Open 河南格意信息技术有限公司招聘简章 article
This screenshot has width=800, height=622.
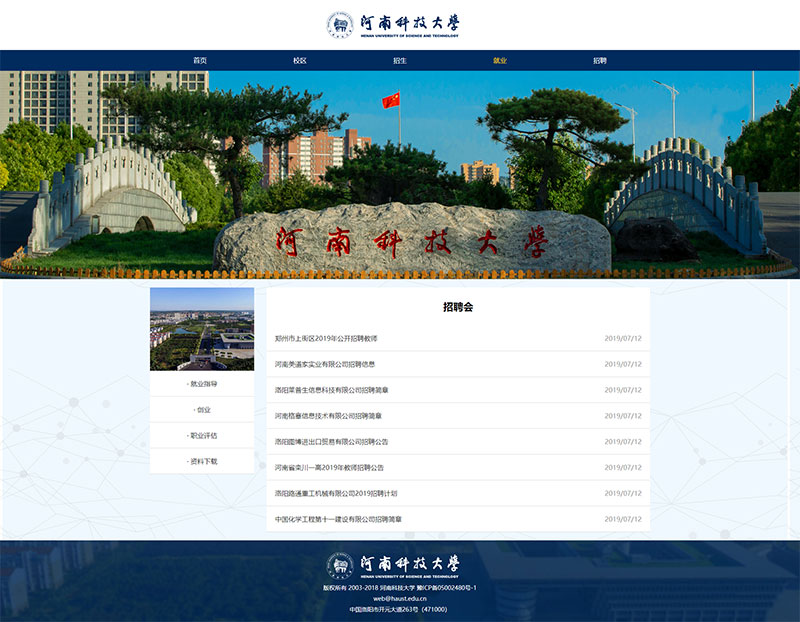[328, 416]
